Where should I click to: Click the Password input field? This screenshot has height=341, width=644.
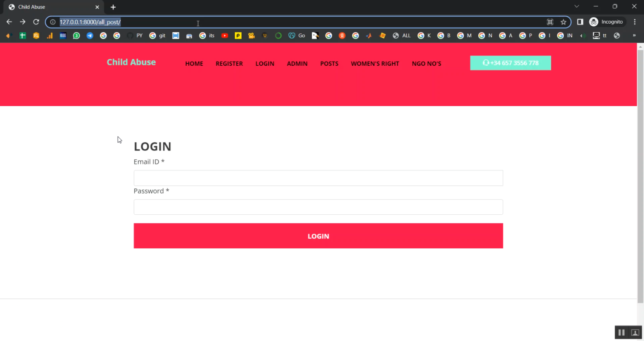[x=318, y=207]
